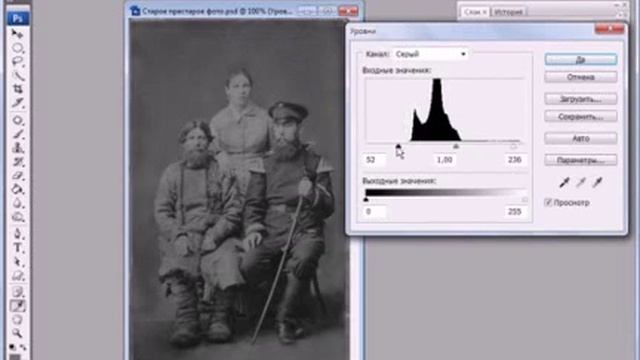
Task: Select the Magic Wand tool
Action: (x=18, y=75)
